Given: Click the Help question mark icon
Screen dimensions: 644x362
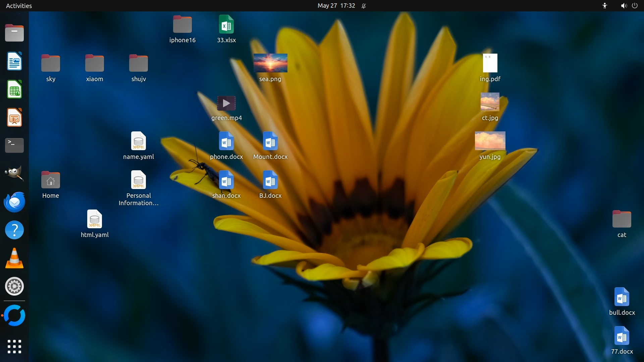Looking at the screenshot, I should click(14, 230).
